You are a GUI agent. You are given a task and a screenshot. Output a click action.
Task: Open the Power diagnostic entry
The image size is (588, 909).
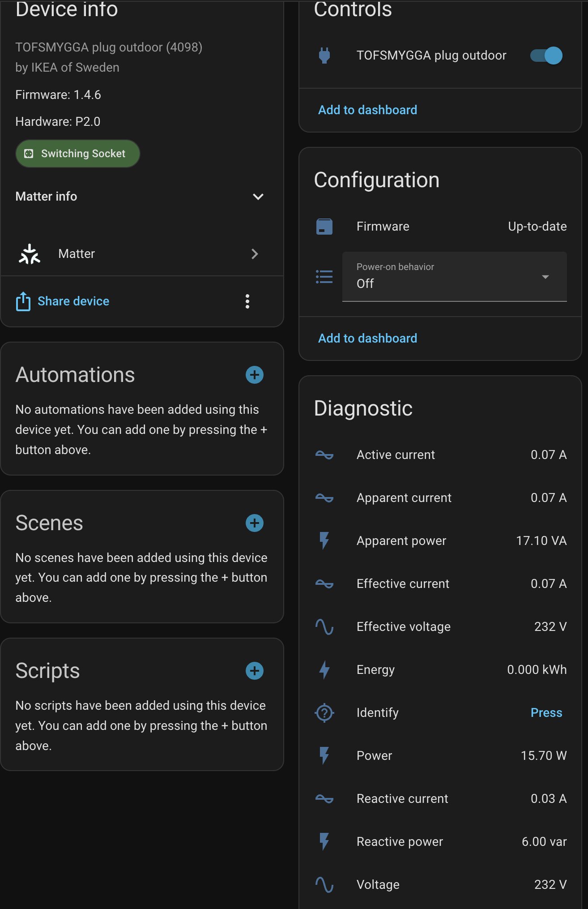[440, 755]
